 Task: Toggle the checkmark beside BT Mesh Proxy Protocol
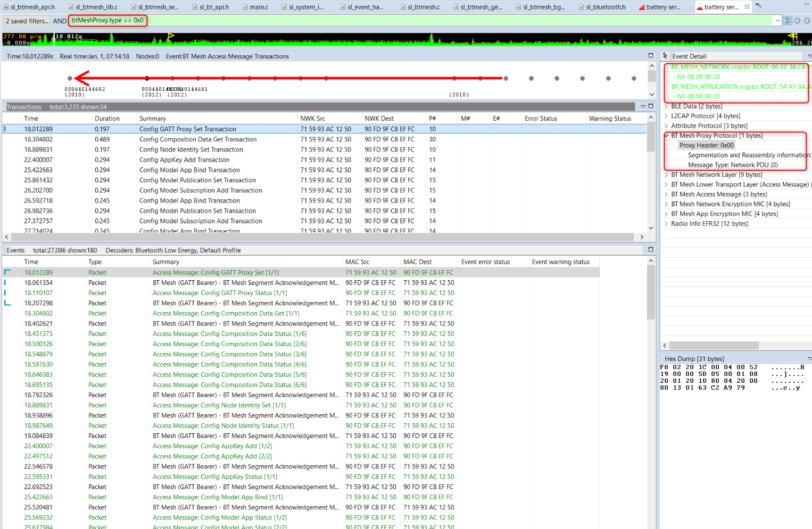point(666,136)
